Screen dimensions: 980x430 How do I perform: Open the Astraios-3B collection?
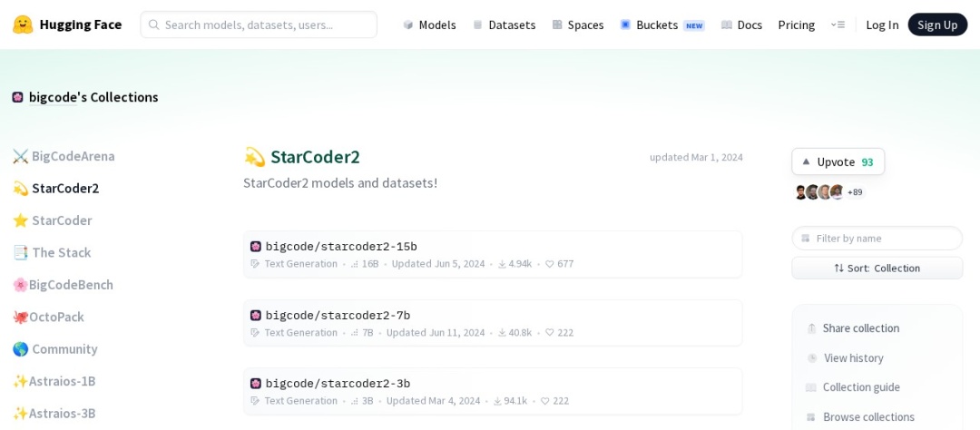pyautogui.click(x=54, y=413)
